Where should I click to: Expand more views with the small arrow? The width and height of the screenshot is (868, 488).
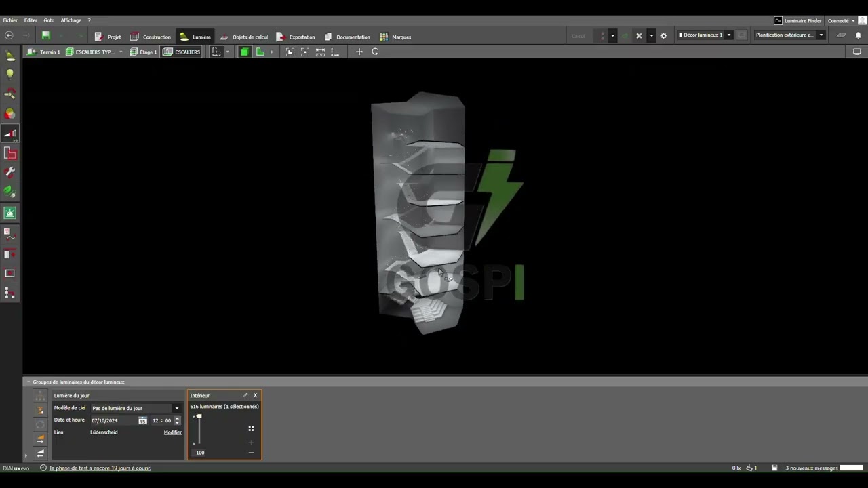(x=272, y=52)
